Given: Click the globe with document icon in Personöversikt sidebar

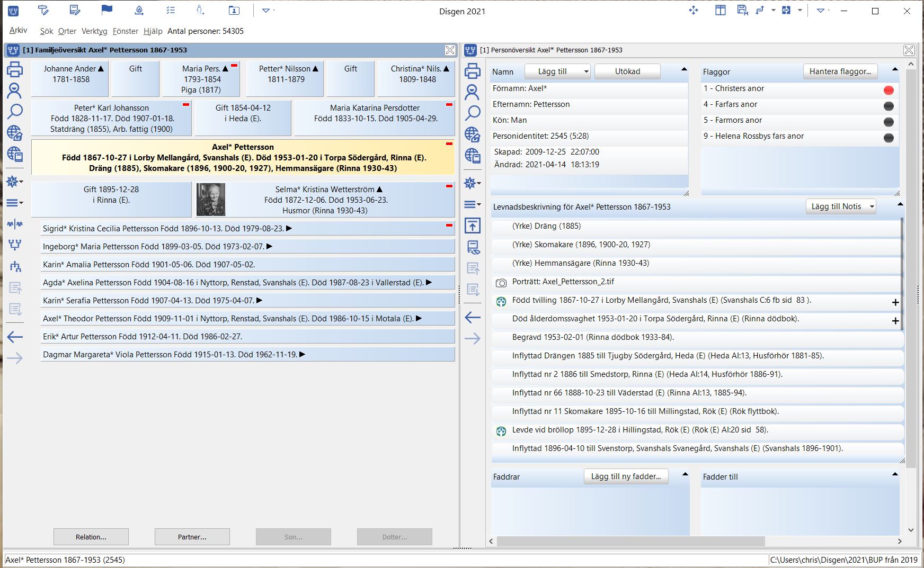Looking at the screenshot, I should pos(473,155).
